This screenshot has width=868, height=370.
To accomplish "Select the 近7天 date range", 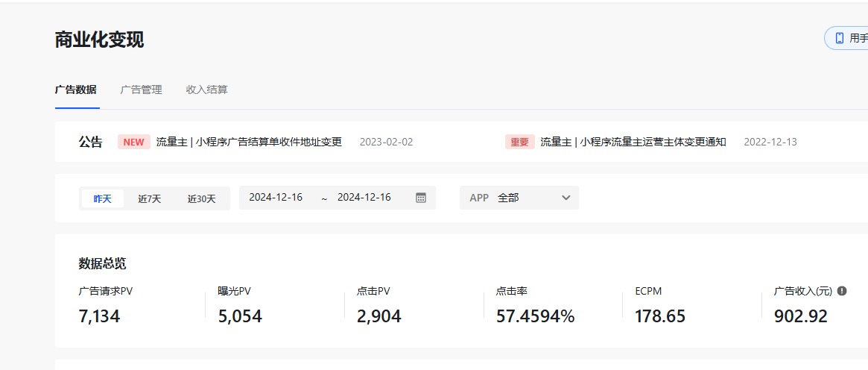I will (150, 199).
